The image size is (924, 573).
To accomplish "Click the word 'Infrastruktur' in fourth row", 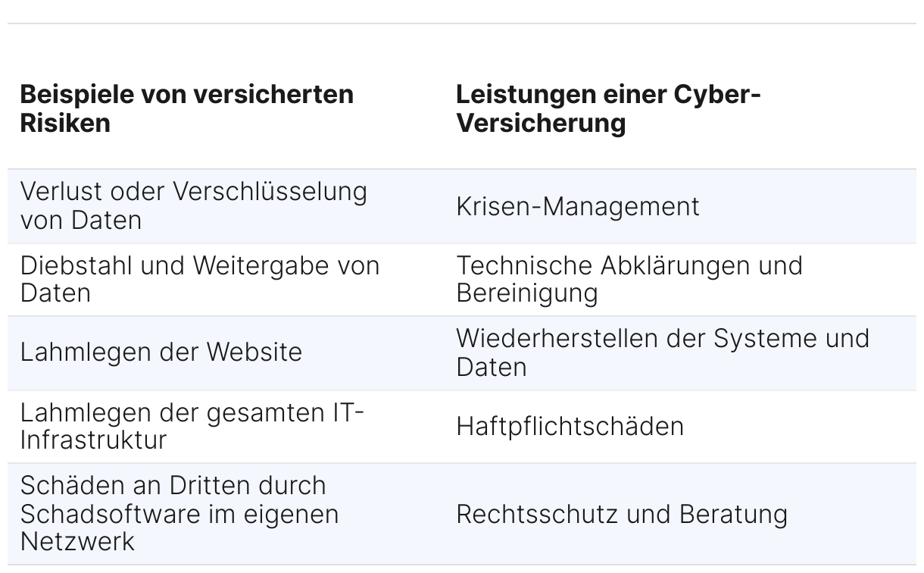I will click(93, 440).
